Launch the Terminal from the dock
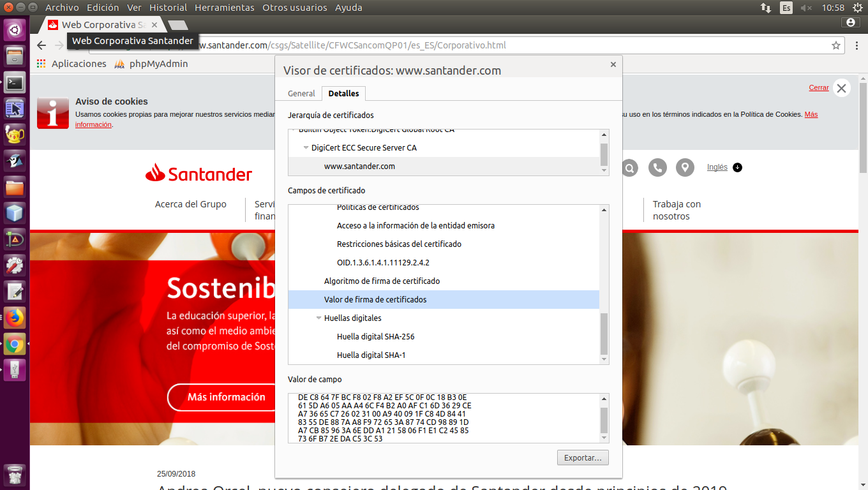868x490 pixels. tap(15, 82)
